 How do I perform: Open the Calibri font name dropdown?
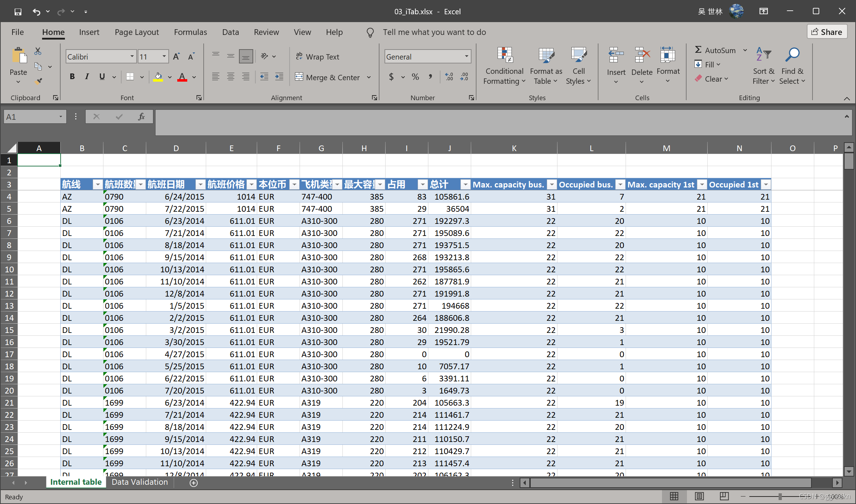[x=132, y=56]
